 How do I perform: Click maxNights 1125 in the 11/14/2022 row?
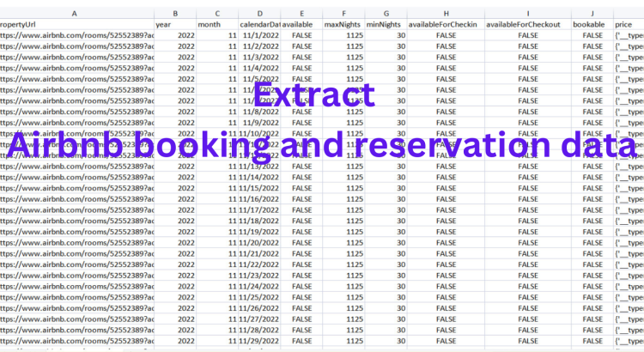click(343, 178)
